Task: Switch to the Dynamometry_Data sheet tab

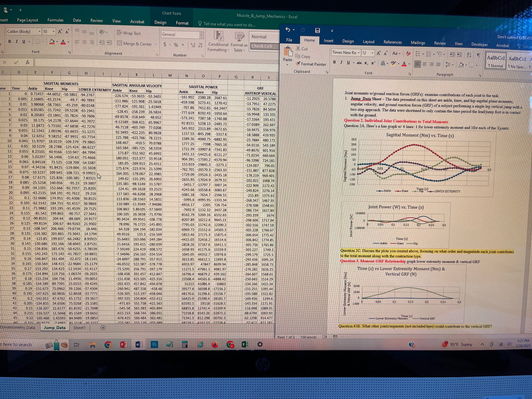Action: [x=17, y=327]
